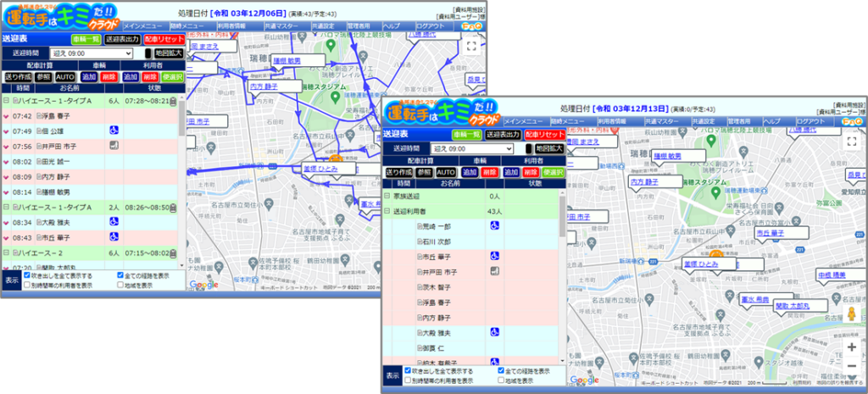868x394 pixels.
Task: Check 別時間帯の利用者を表示 in December 06 window
Action: pyautogui.click(x=27, y=285)
